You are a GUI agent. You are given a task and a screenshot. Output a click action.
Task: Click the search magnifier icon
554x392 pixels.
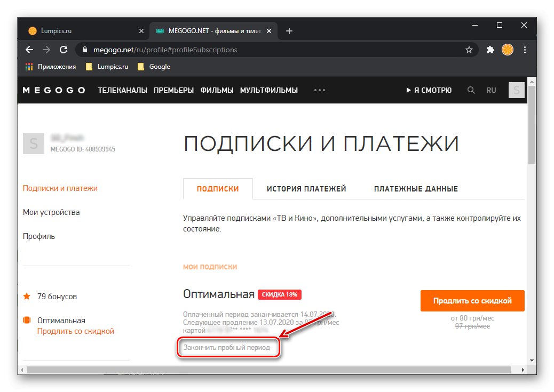point(471,91)
